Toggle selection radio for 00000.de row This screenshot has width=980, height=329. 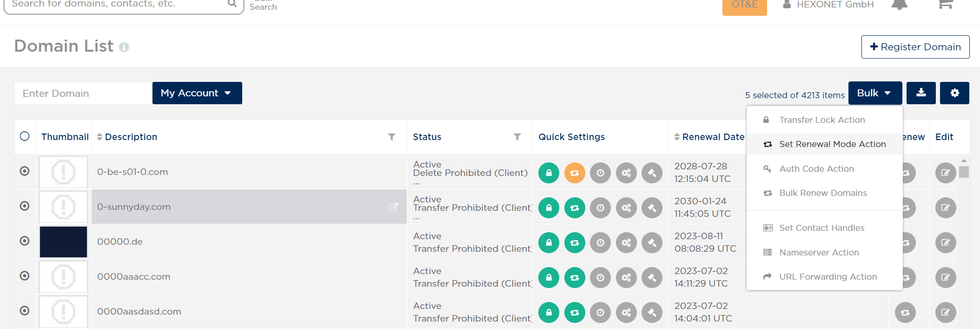point(25,241)
